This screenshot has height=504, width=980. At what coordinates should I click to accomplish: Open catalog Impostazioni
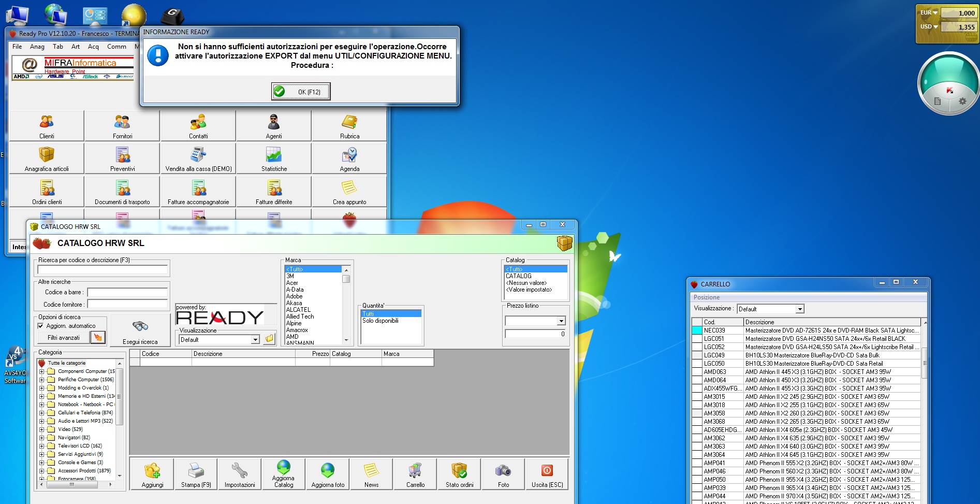[x=240, y=474]
